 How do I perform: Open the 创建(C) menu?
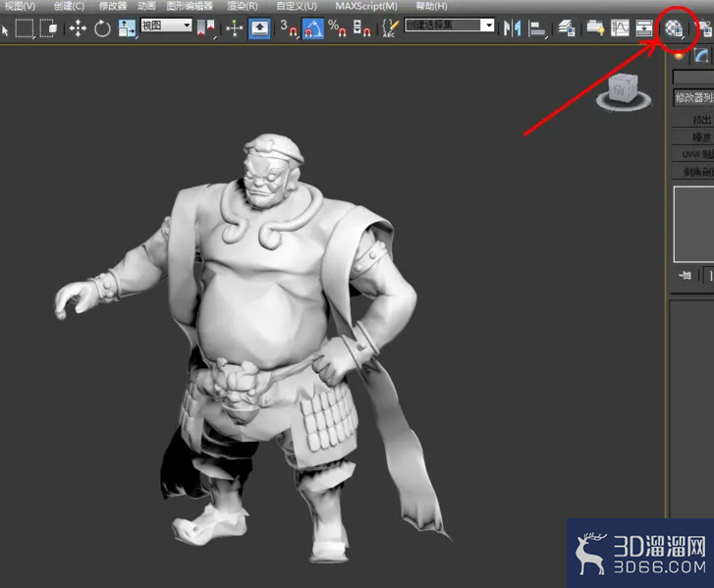[69, 6]
